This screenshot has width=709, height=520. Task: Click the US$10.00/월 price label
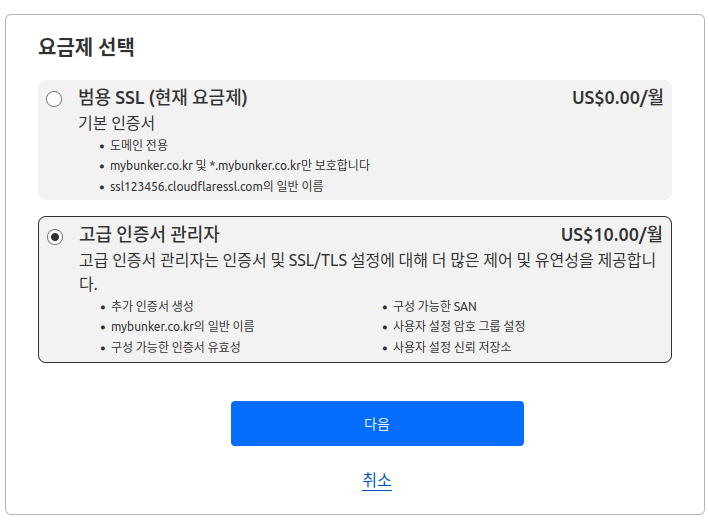(611, 234)
